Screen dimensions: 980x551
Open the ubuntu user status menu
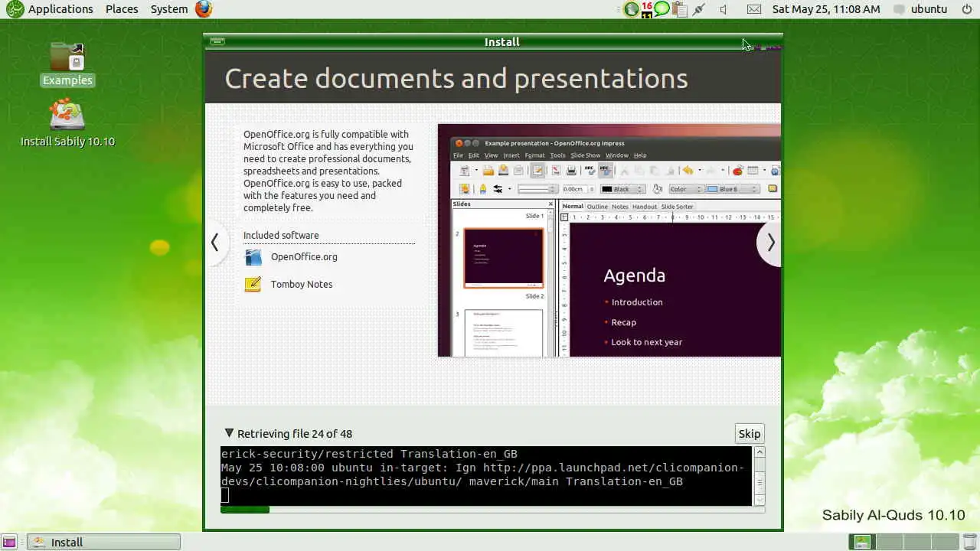[x=920, y=9]
